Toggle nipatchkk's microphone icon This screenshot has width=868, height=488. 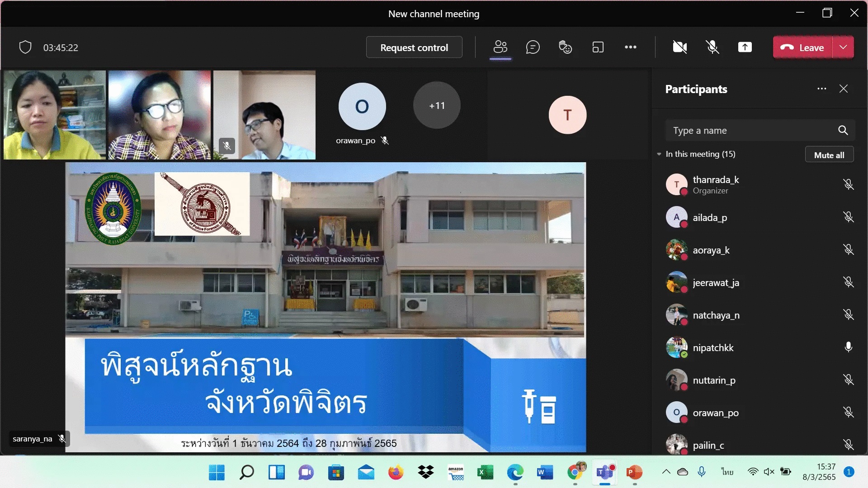tap(848, 347)
